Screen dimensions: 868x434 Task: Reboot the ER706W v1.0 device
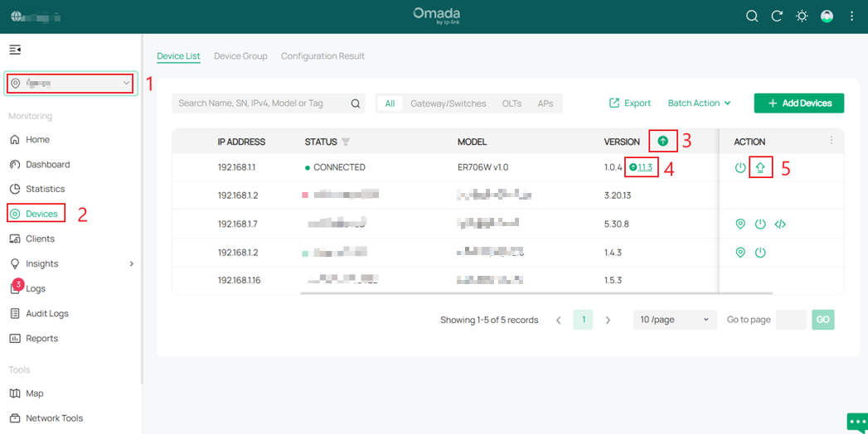click(x=740, y=167)
